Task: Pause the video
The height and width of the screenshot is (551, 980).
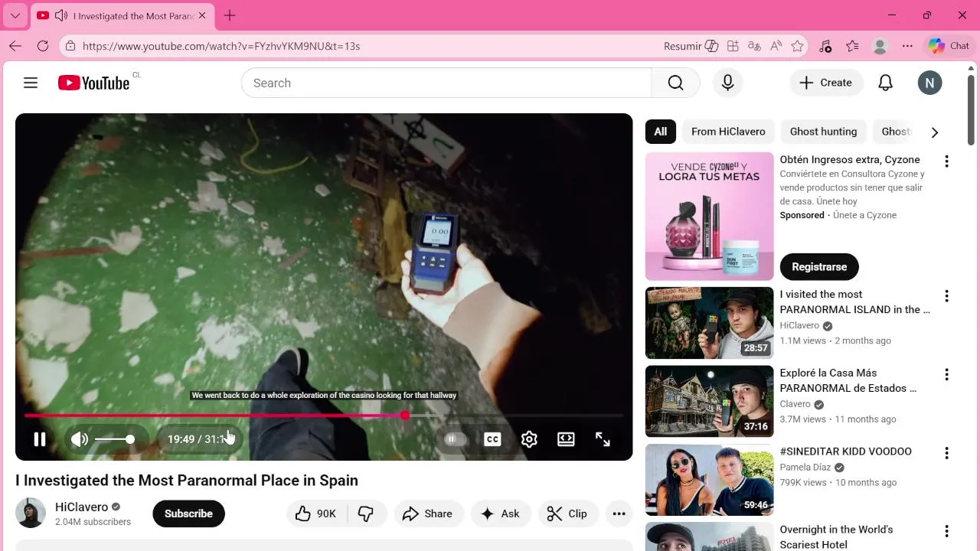Action: point(40,439)
